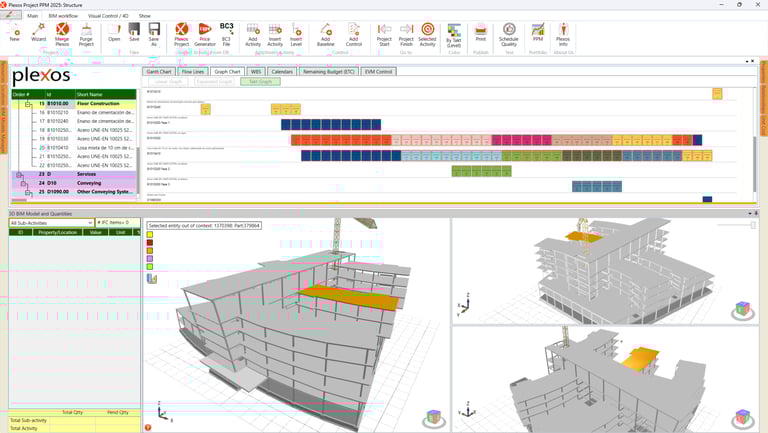768x433 pixels.
Task: Click the slider handle in upper right 3D view
Action: pos(753,225)
